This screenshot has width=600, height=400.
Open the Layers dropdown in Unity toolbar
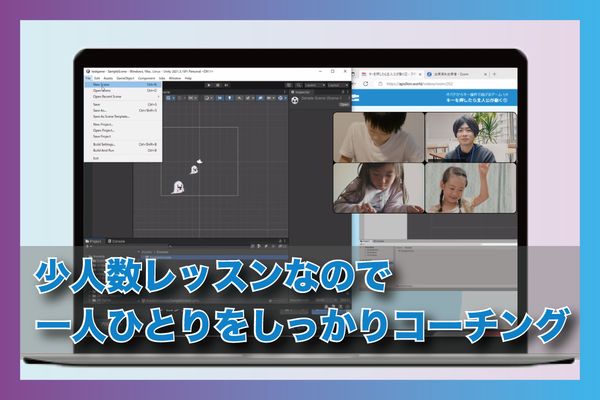point(315,85)
